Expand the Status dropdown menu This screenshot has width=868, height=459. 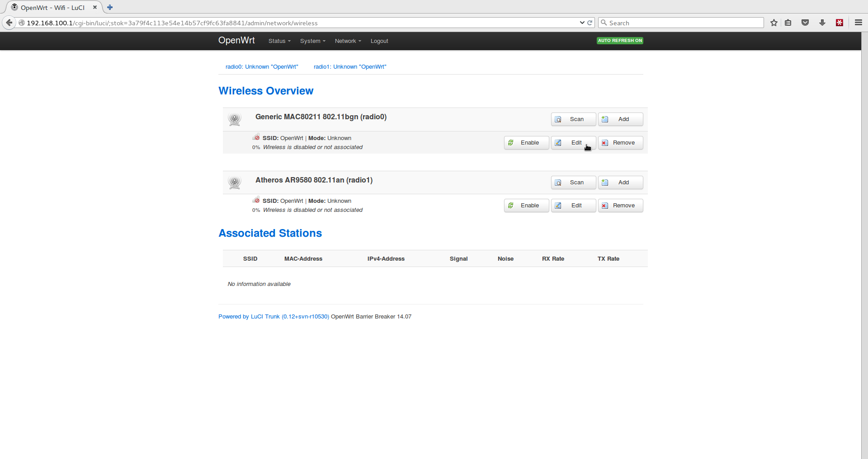[279, 41]
